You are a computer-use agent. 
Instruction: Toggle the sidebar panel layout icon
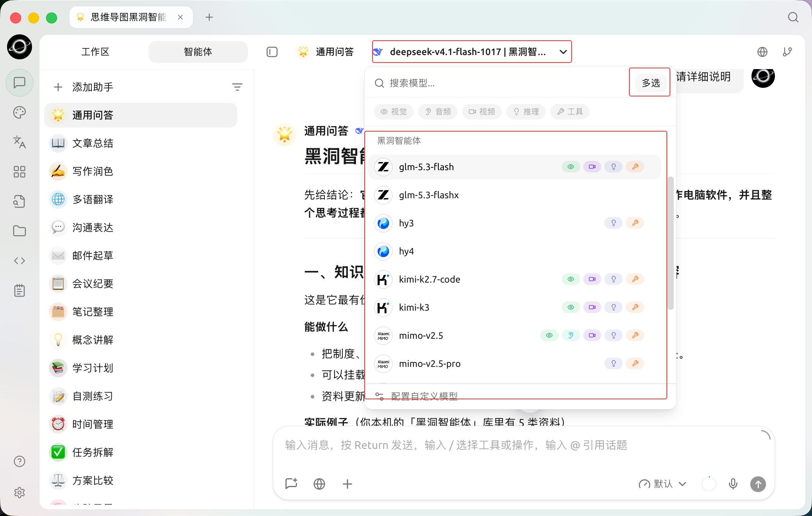[272, 52]
